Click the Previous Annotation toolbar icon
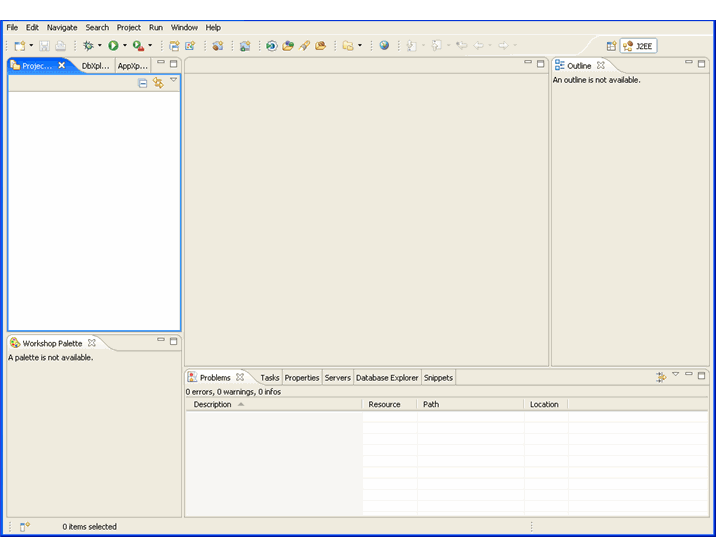The image size is (716, 537). (437, 46)
